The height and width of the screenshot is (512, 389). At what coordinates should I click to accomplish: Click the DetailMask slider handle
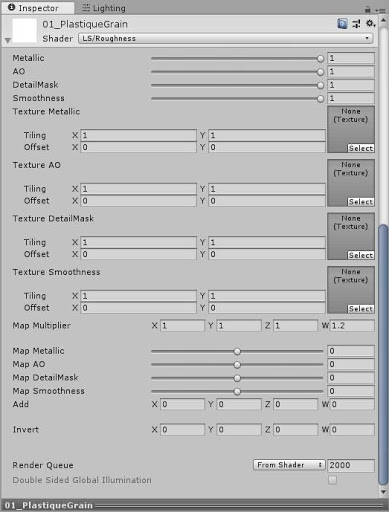pos(320,85)
